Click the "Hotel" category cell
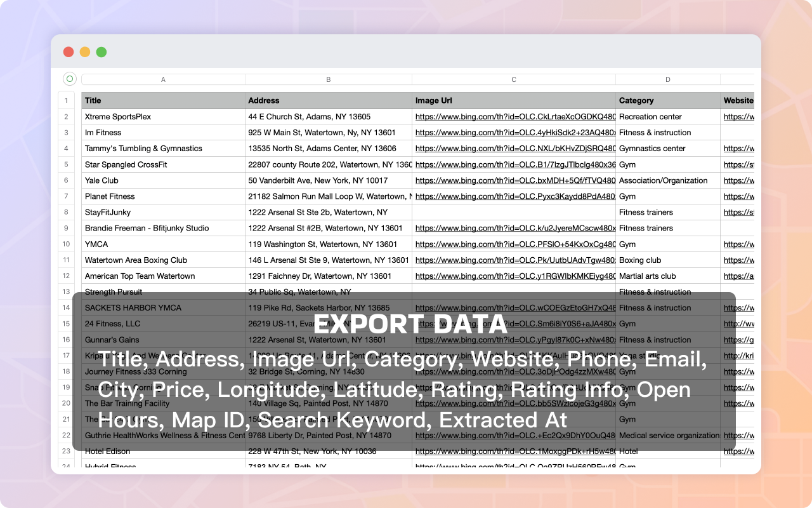Viewport: 812px width, 508px height. pos(668,451)
